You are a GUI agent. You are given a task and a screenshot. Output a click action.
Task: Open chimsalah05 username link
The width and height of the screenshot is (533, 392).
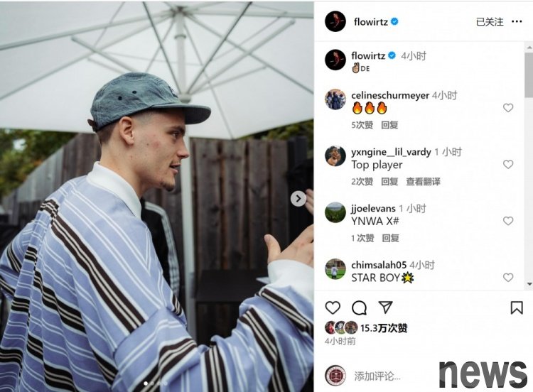click(x=379, y=265)
